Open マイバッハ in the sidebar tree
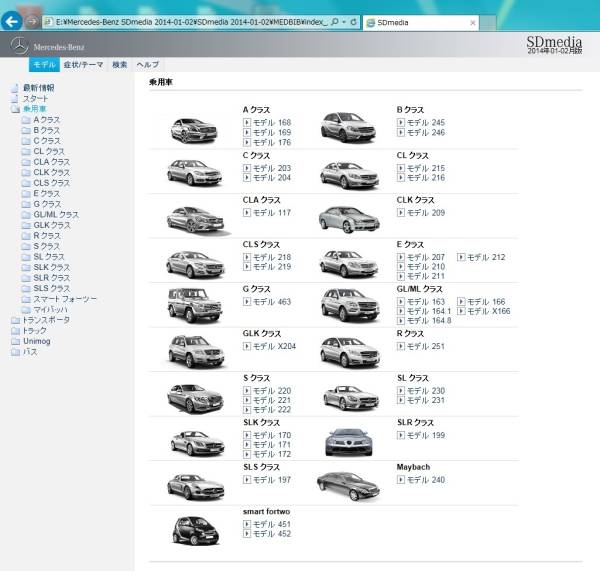The image size is (600, 571). [x=51, y=309]
